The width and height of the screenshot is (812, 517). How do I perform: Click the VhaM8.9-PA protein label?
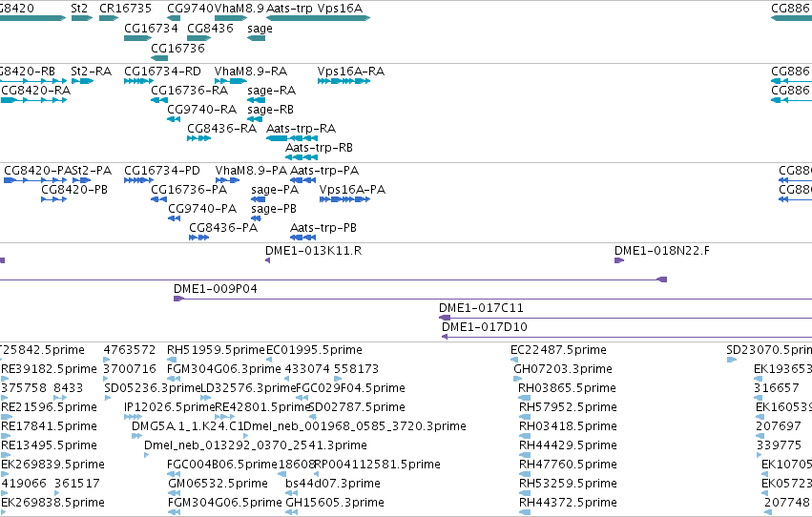pos(251,170)
